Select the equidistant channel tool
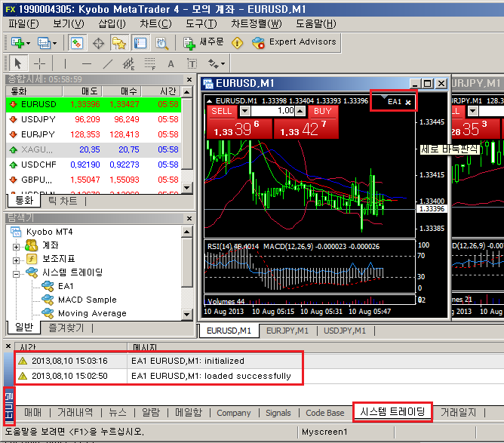 [128, 63]
